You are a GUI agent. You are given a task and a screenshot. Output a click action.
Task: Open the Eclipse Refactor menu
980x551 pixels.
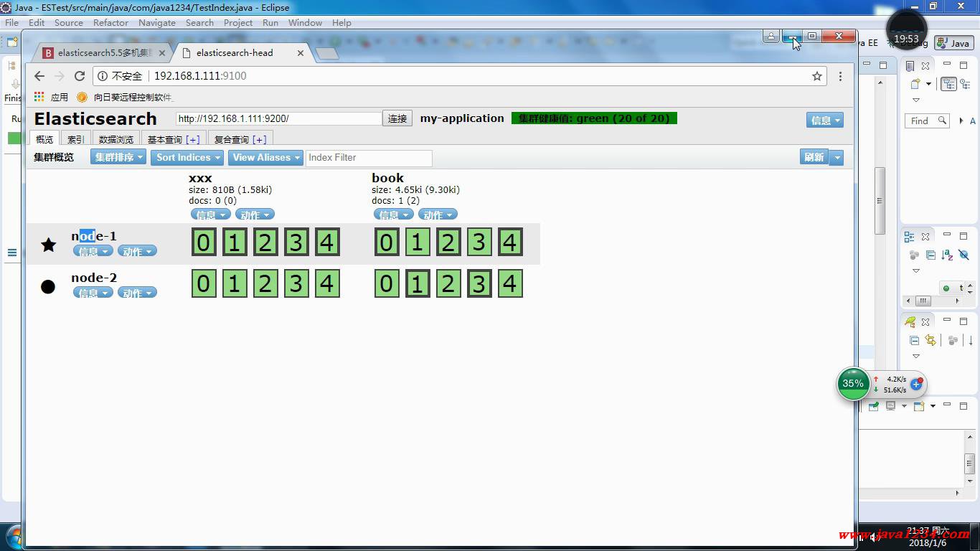pos(110,22)
